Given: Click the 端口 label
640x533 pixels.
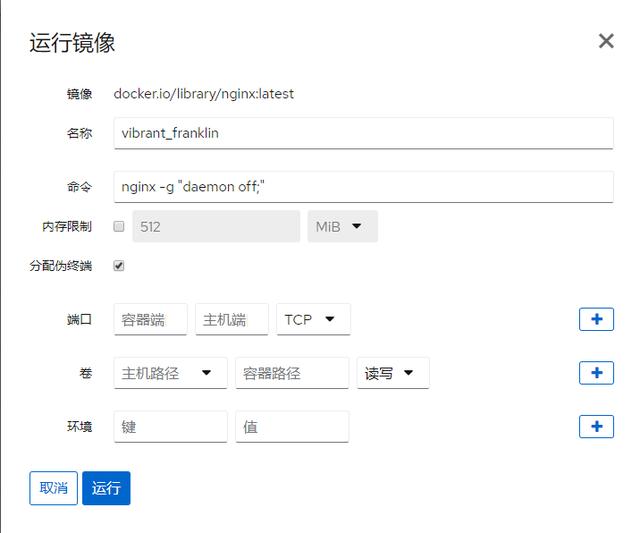Looking at the screenshot, I should coord(80,319).
